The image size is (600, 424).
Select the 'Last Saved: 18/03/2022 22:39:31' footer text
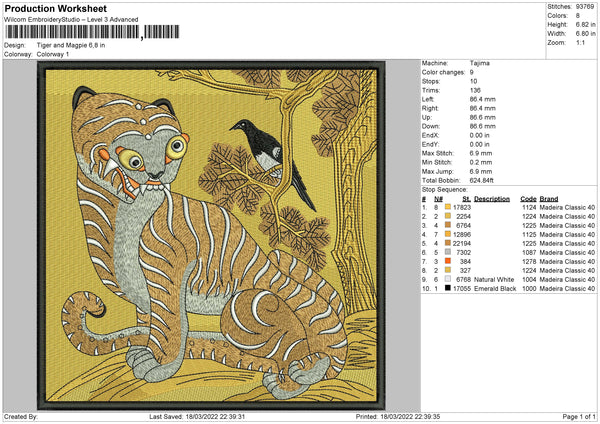(197, 416)
